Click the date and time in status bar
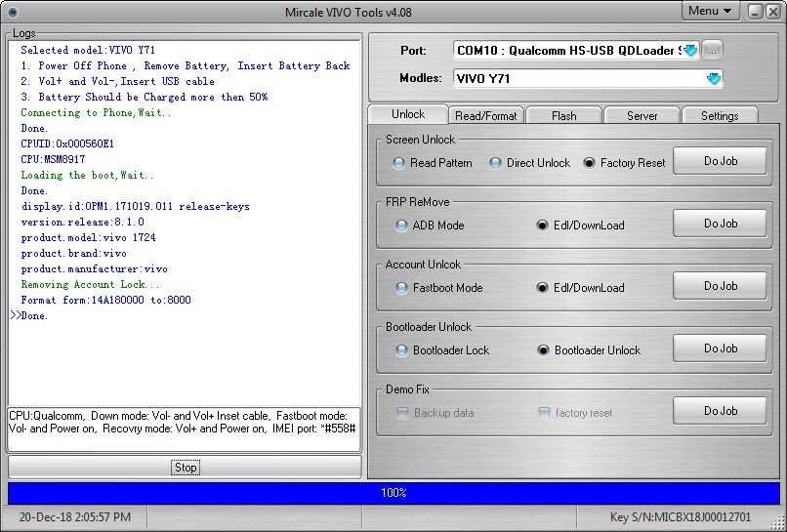Screen dimensions: 787x532 [75, 517]
